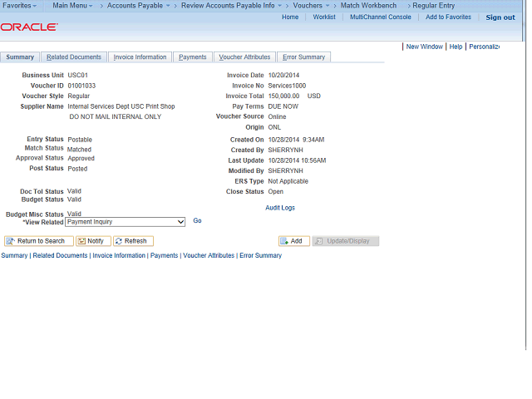Click the Refresh button

133,241
